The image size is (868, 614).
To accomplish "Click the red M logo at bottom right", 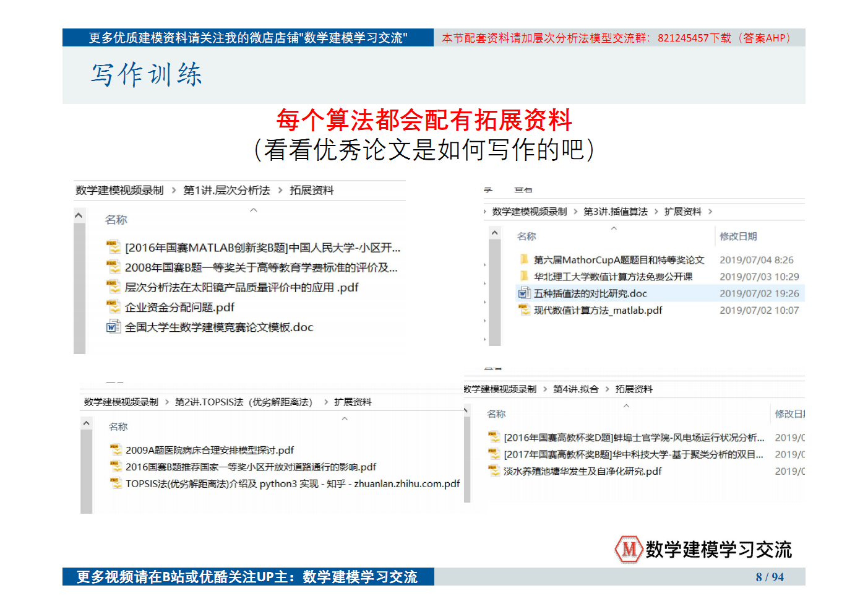I will pos(629,549).
